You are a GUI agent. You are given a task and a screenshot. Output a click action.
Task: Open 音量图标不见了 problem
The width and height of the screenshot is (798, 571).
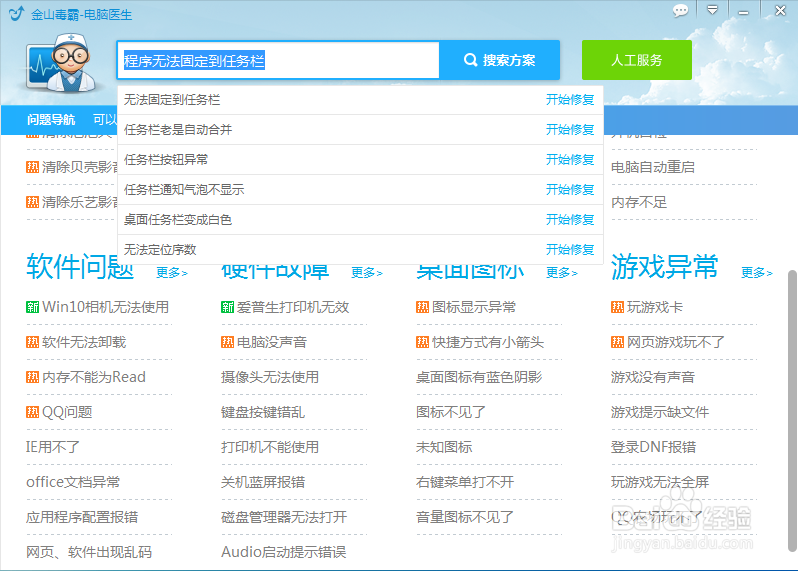tap(465, 517)
